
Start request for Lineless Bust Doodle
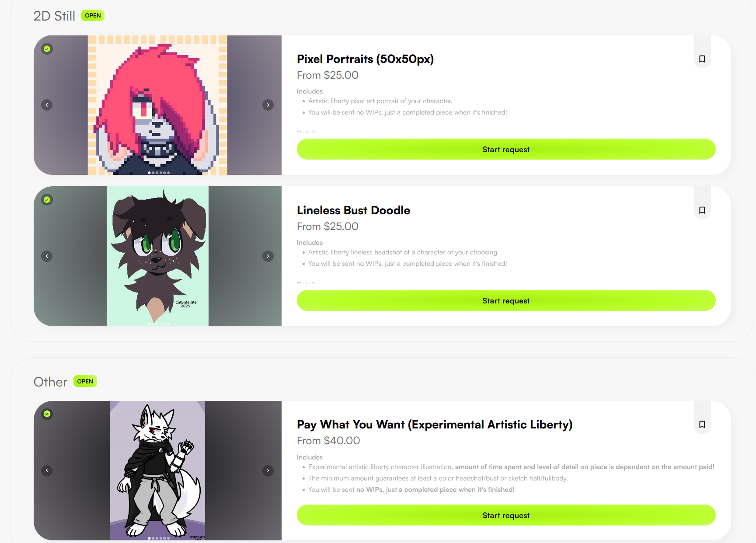coord(506,301)
